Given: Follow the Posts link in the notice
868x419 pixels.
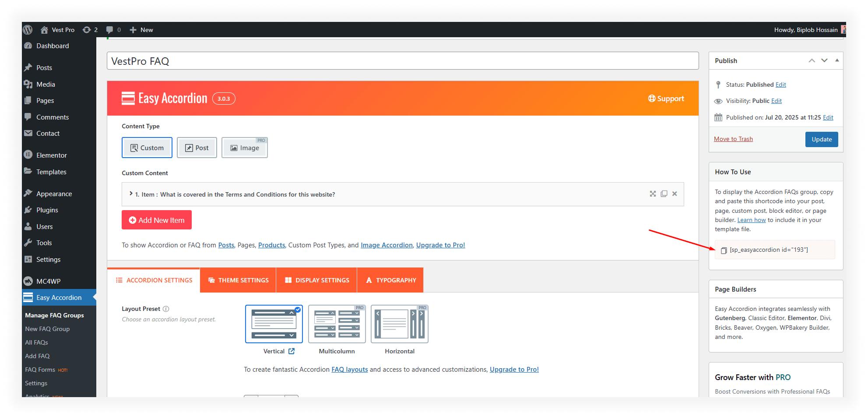Looking at the screenshot, I should (x=226, y=245).
